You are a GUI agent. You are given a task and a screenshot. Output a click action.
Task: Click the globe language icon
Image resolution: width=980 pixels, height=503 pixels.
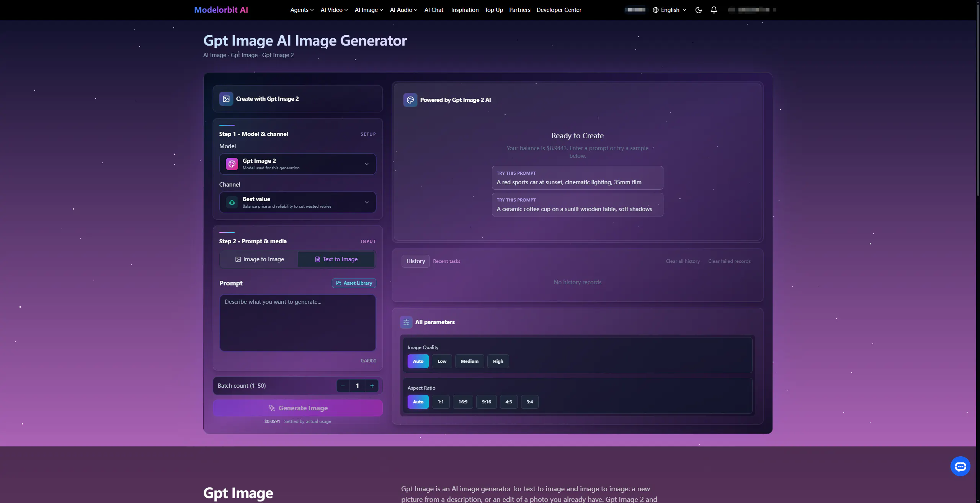click(x=656, y=10)
